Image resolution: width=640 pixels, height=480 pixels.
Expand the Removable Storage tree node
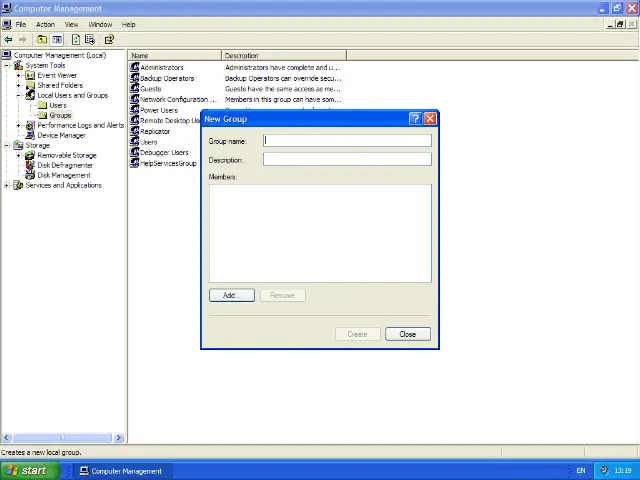pyautogui.click(x=18, y=155)
